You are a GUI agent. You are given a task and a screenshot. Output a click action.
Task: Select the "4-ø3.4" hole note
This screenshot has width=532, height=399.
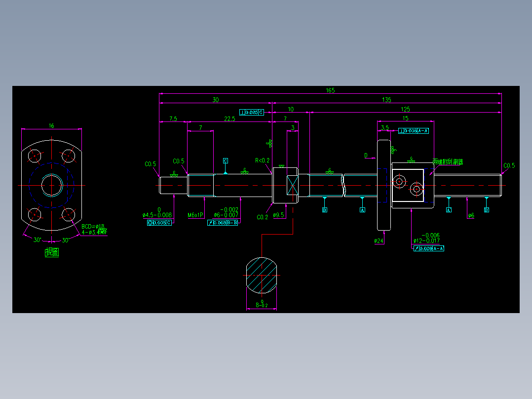(94, 232)
